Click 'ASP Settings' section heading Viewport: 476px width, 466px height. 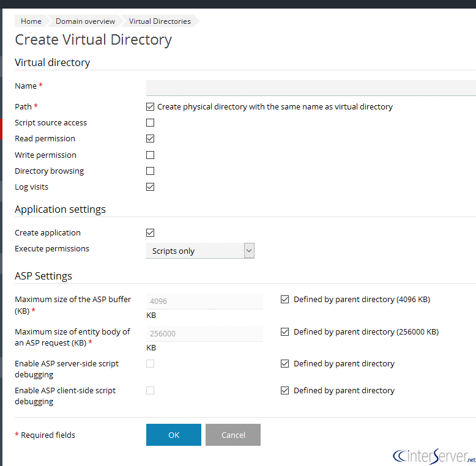[x=43, y=276]
